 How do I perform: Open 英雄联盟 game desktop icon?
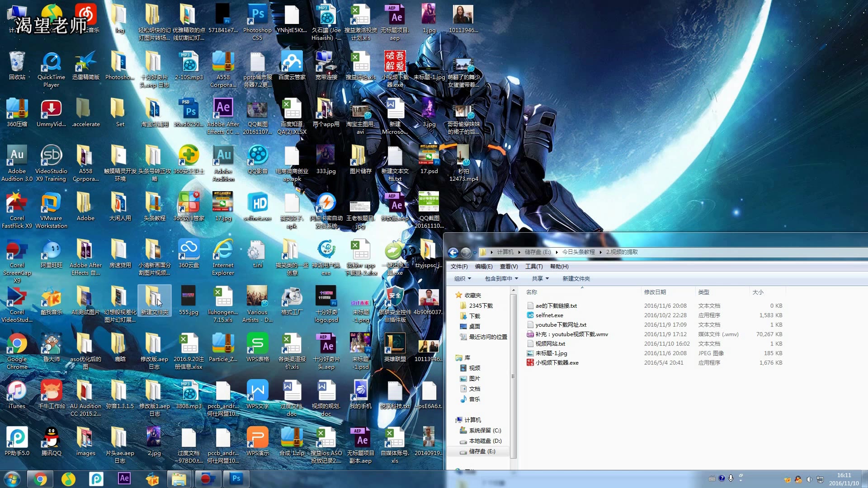tap(395, 347)
